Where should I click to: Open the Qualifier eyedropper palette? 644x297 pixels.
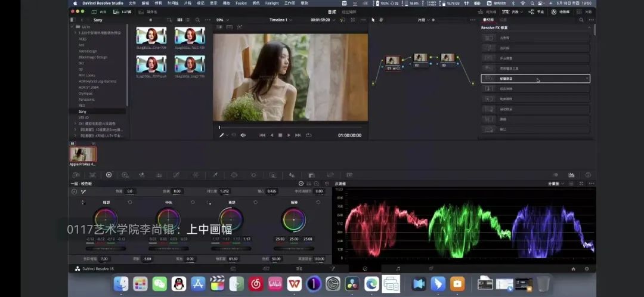coord(215,175)
